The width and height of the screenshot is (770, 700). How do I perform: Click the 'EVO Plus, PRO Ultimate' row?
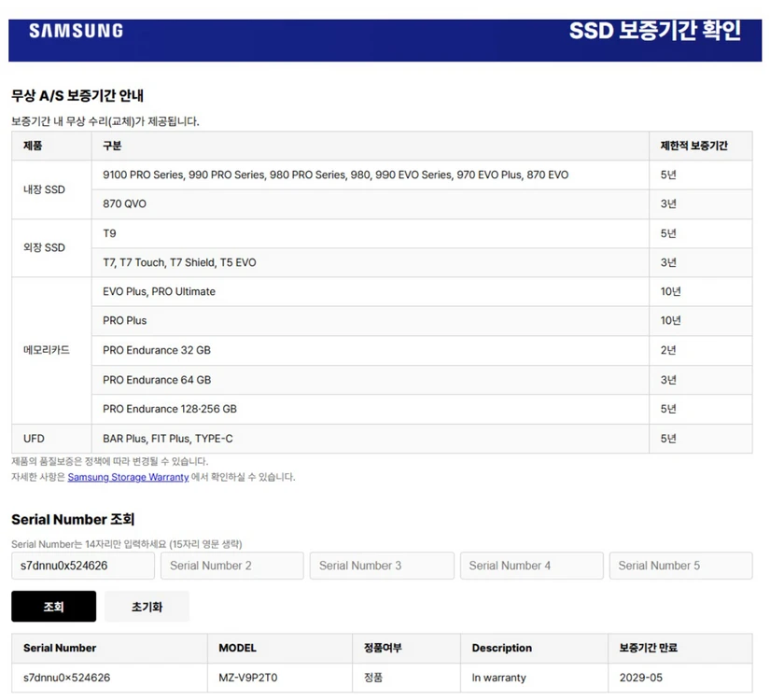click(371, 291)
